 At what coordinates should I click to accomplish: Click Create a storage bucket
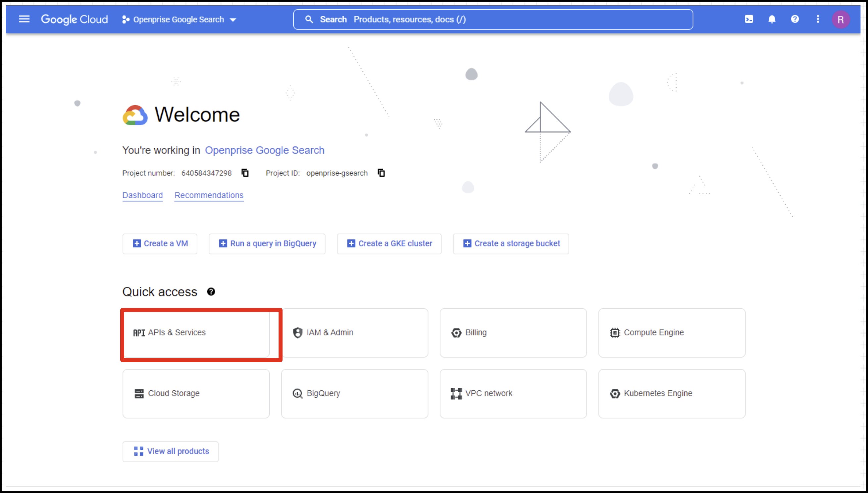tap(511, 244)
